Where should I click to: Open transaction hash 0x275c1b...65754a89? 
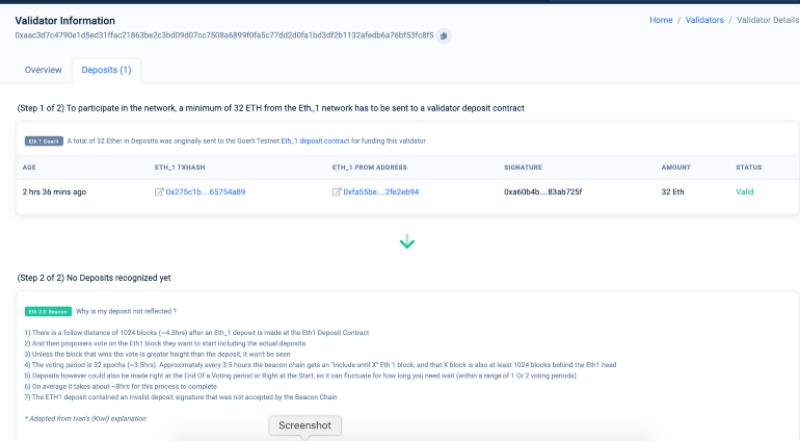(205, 192)
